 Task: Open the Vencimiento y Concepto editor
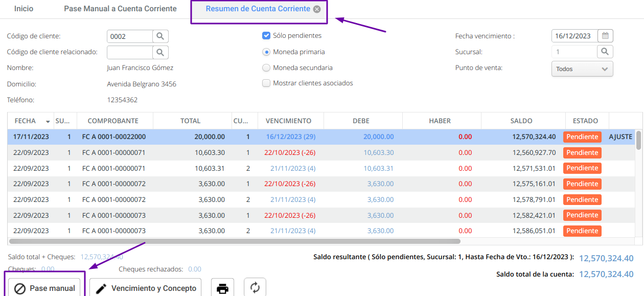[x=146, y=288]
